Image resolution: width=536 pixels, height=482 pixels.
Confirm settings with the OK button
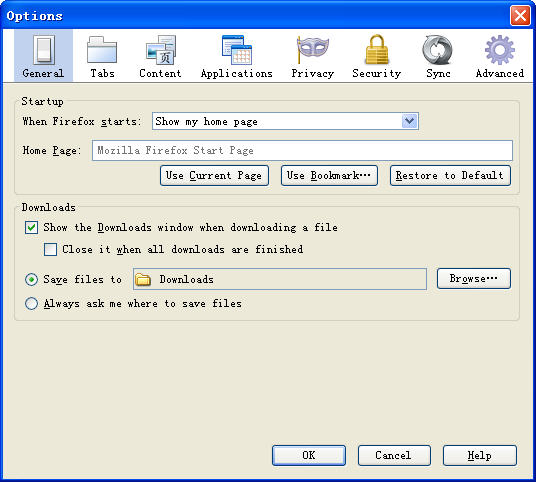point(309,455)
